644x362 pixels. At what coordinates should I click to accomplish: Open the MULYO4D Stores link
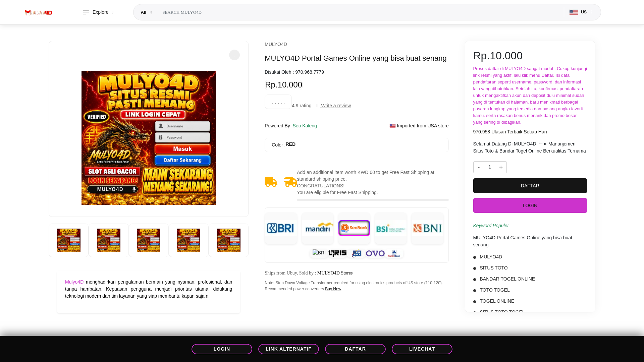tap(335, 273)
